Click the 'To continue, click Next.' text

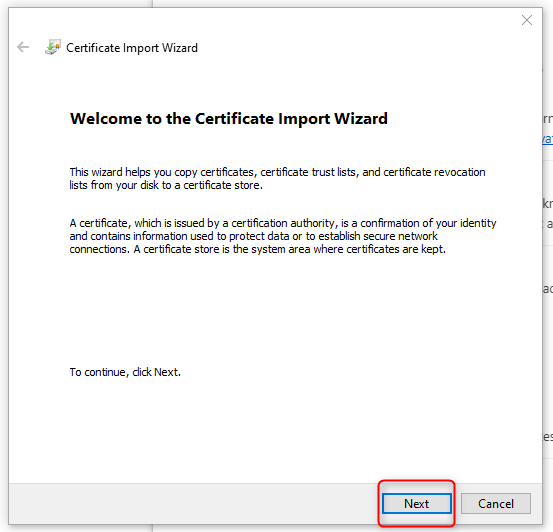tap(125, 372)
